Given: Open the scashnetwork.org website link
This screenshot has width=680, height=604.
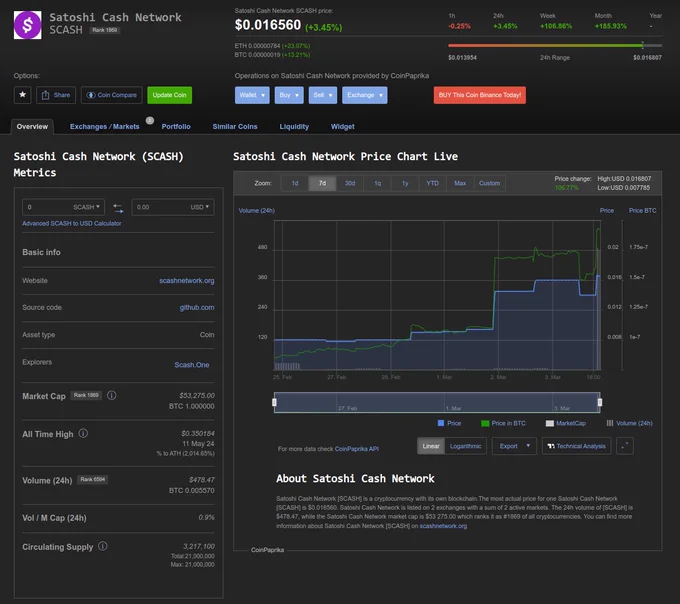Looking at the screenshot, I should (x=186, y=281).
